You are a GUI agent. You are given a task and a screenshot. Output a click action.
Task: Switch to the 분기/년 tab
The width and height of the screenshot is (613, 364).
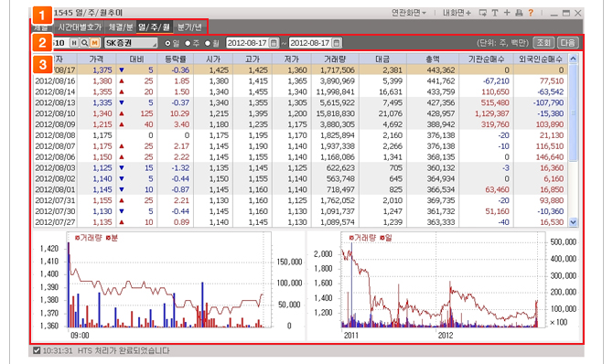coord(190,27)
